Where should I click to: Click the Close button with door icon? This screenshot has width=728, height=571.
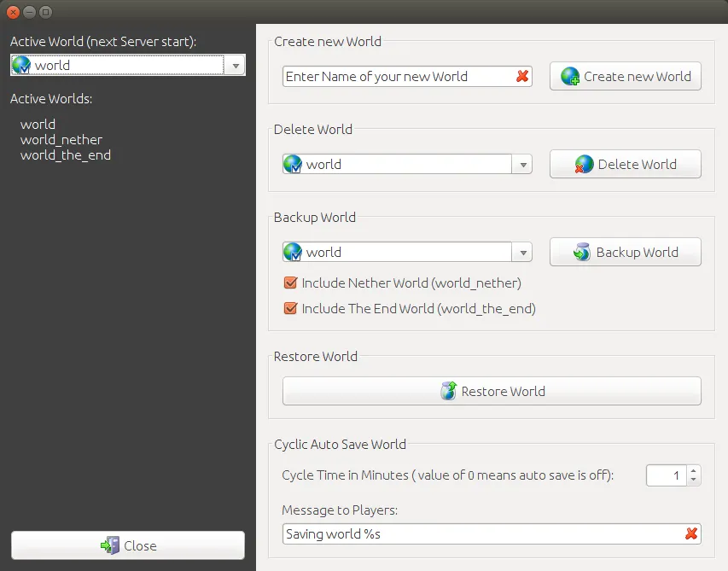tap(128, 545)
